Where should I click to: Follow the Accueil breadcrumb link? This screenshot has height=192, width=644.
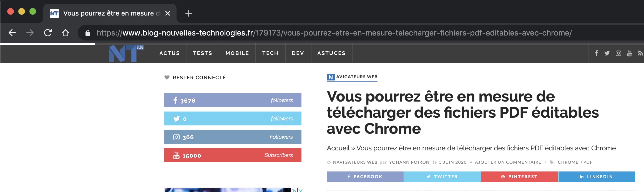tap(338, 148)
